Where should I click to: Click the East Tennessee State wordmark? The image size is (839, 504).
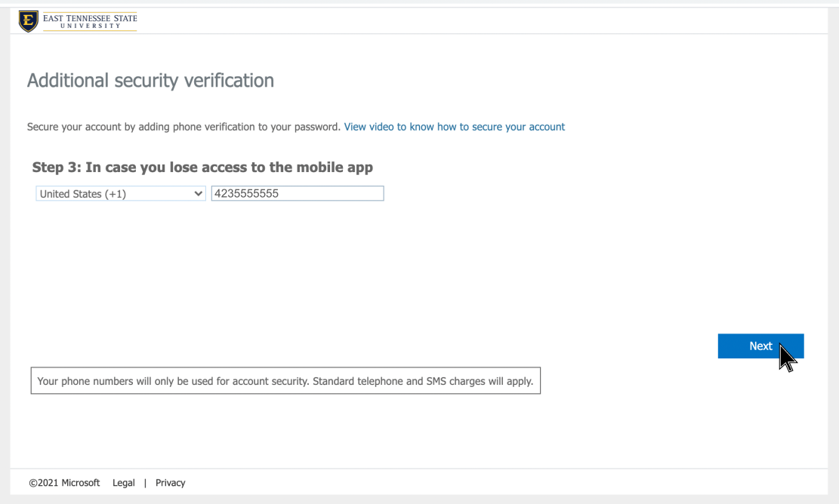click(90, 18)
